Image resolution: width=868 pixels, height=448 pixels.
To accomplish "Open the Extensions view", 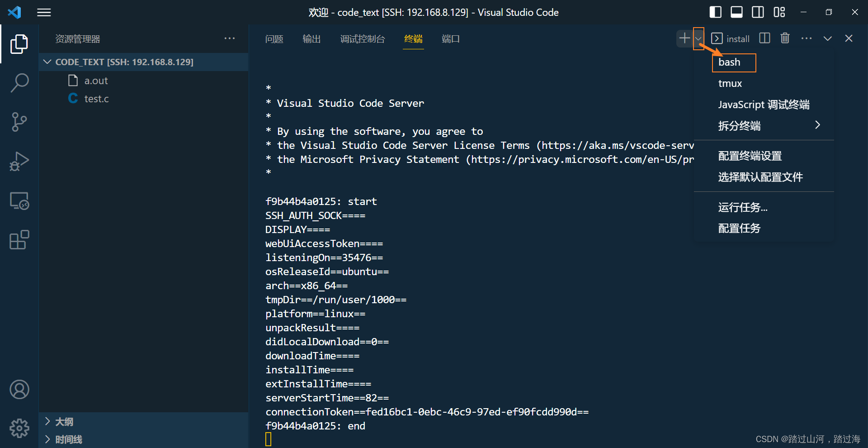I will point(19,240).
